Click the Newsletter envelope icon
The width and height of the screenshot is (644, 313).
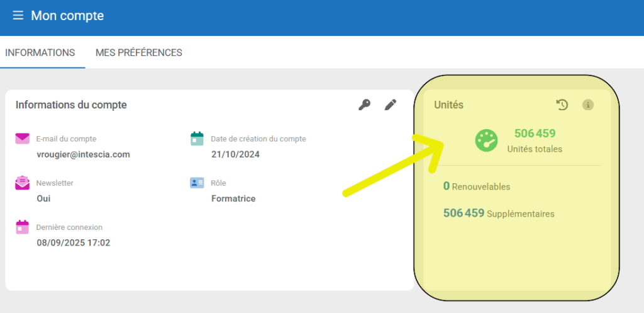(x=23, y=183)
